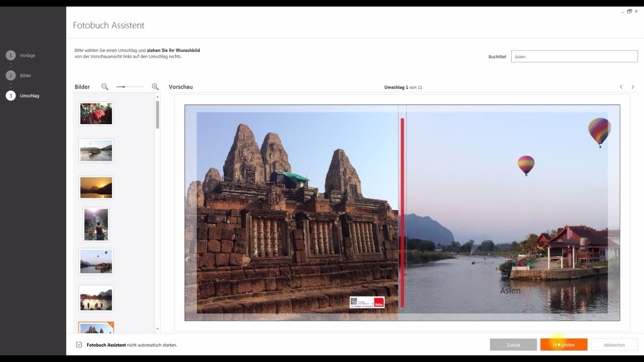
Task: Go to previous cover with left arrow
Action: pyautogui.click(x=621, y=87)
